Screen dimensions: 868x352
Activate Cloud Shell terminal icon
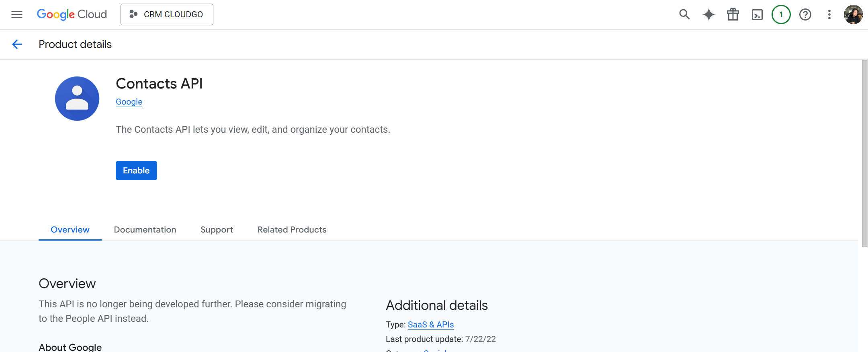pyautogui.click(x=757, y=15)
